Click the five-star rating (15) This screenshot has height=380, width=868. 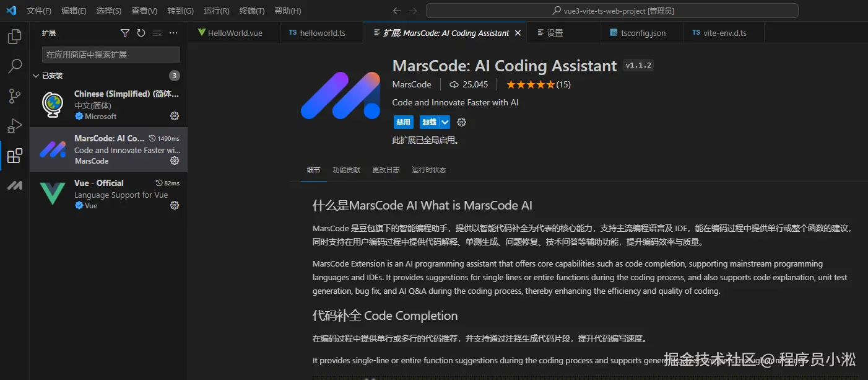[539, 84]
